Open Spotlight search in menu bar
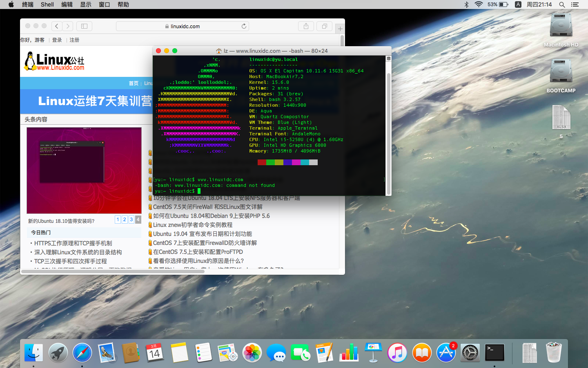 pyautogui.click(x=562, y=4)
